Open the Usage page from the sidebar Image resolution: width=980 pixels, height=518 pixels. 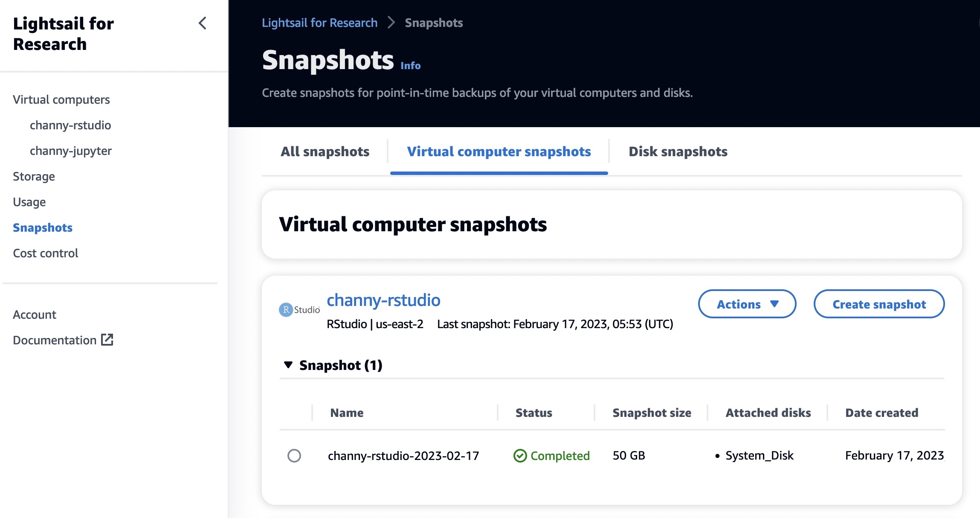(29, 202)
